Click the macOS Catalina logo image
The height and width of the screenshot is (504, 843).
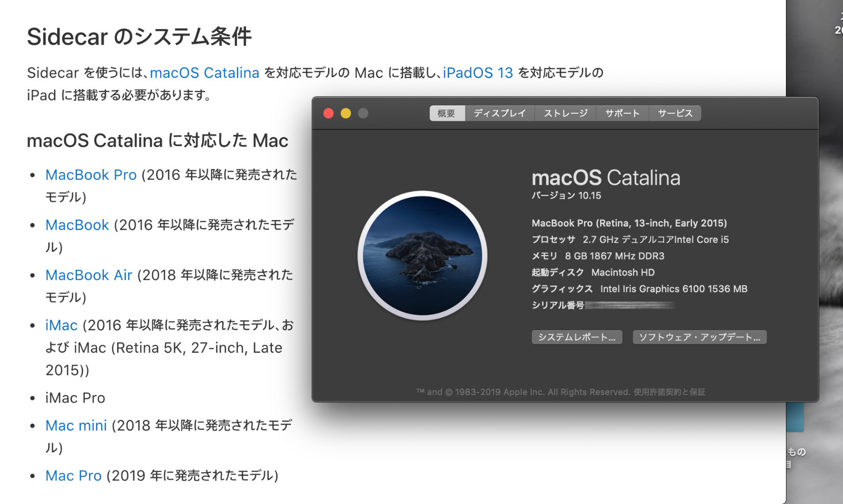coord(422,256)
